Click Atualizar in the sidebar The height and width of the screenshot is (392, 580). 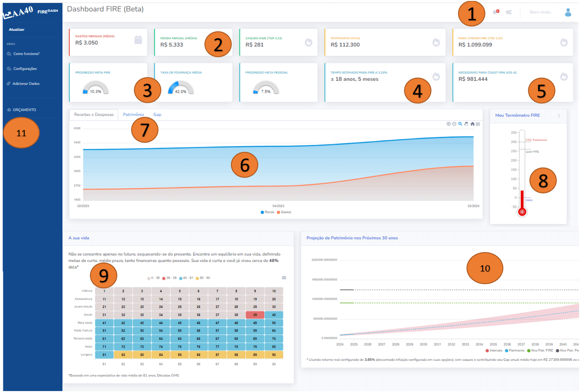pos(17,30)
